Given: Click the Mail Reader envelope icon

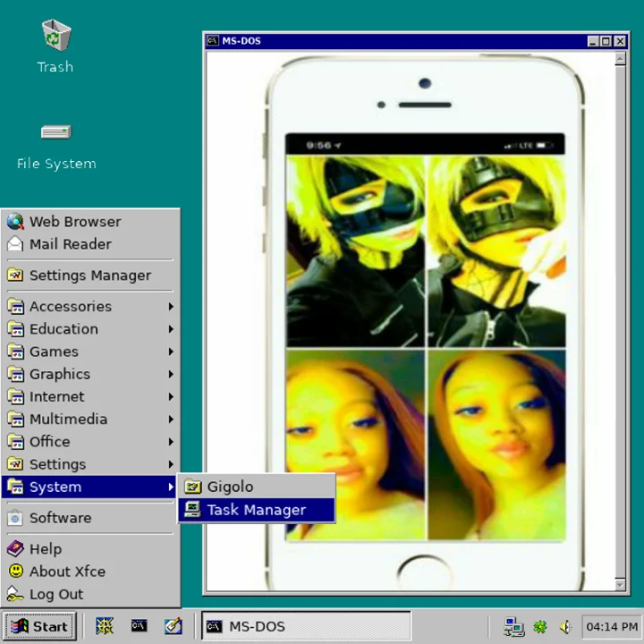Looking at the screenshot, I should (x=15, y=244).
